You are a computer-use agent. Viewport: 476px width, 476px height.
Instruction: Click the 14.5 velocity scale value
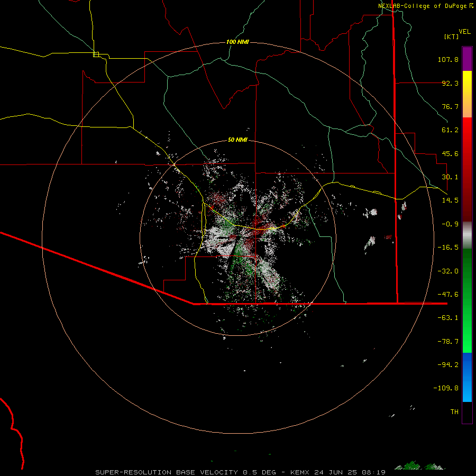450,200
